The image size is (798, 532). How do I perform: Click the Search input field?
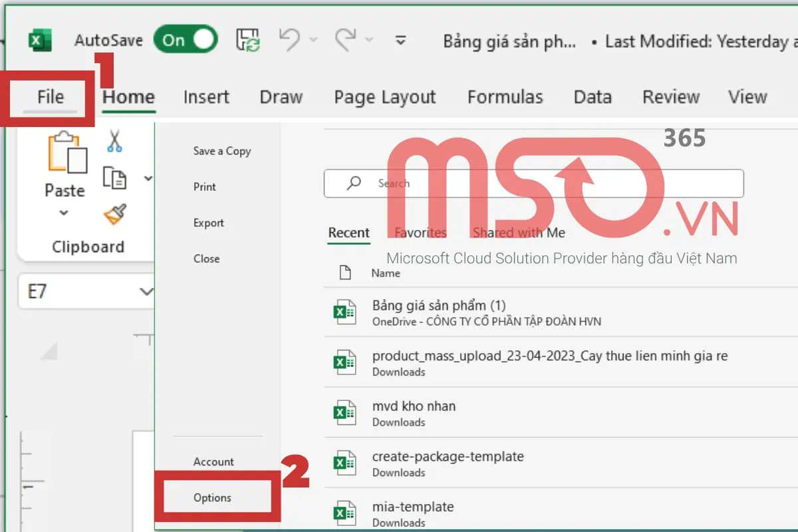[533, 184]
